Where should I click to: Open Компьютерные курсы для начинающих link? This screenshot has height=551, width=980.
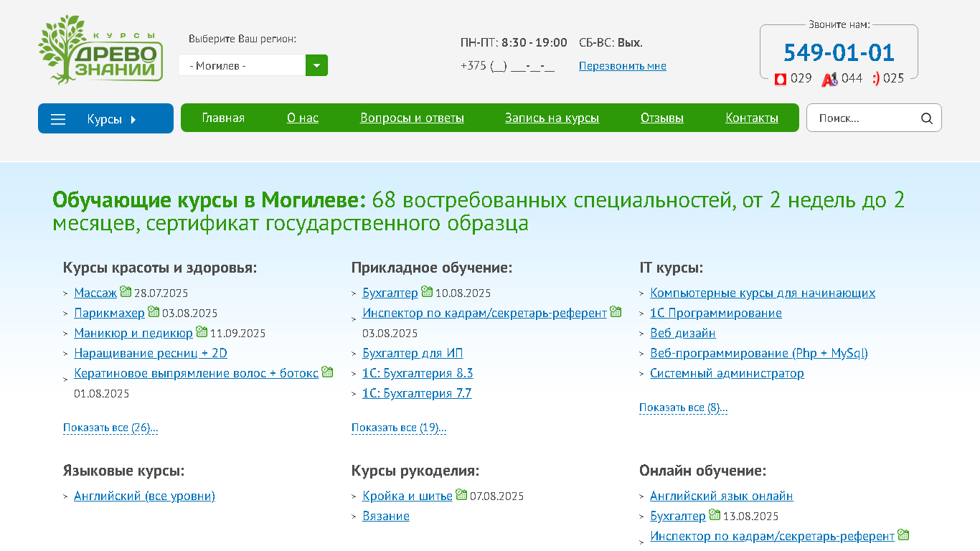pyautogui.click(x=763, y=293)
